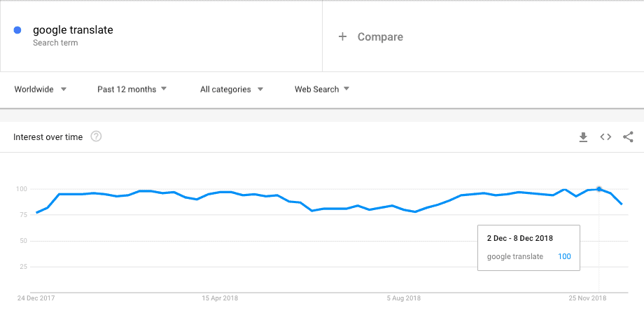Viewport: 644px width, 313px height.
Task: Open the embed code icon
Action: [605, 137]
